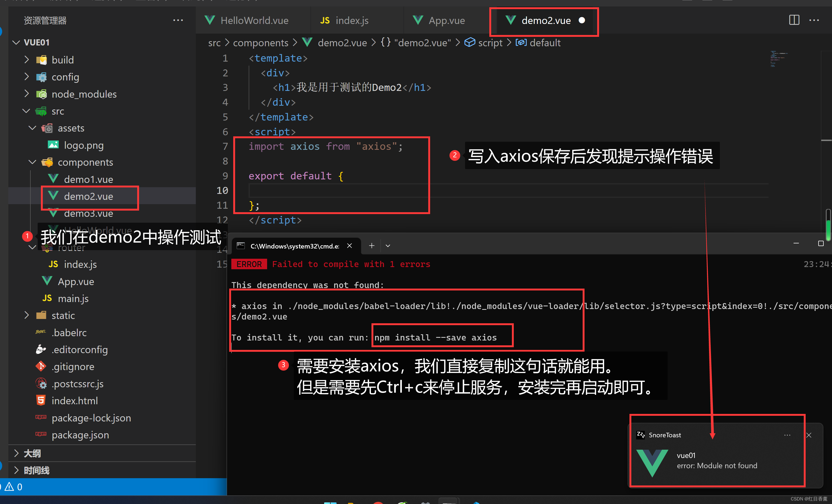Screen dimensions: 832x504
Task: Click the Vue logo in SnoreToast notification
Action: (x=652, y=462)
